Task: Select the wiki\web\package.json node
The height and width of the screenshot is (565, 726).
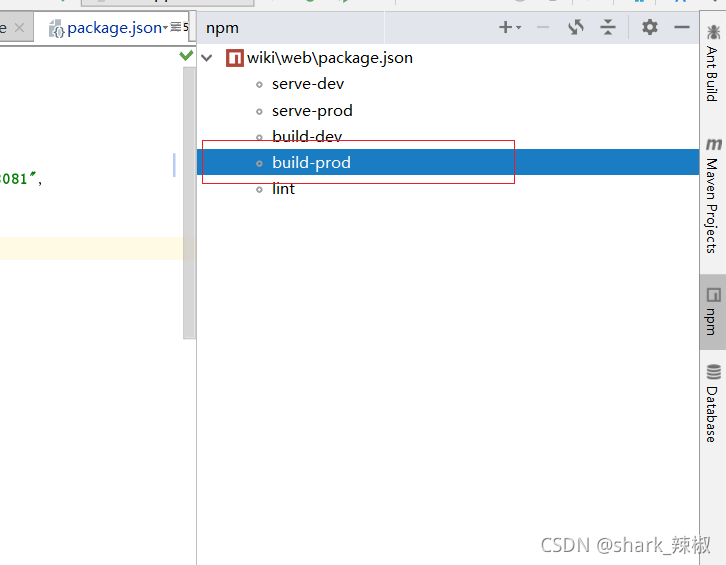Action: pyautogui.click(x=330, y=58)
